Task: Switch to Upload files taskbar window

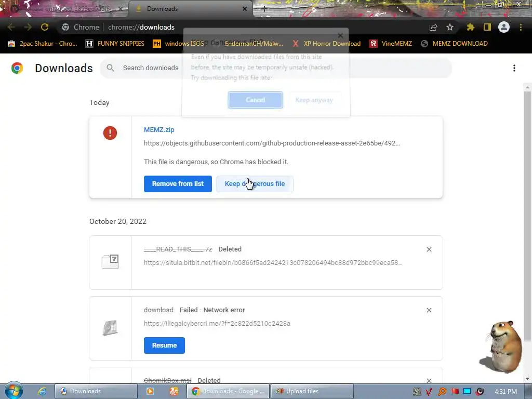Action: click(312, 391)
